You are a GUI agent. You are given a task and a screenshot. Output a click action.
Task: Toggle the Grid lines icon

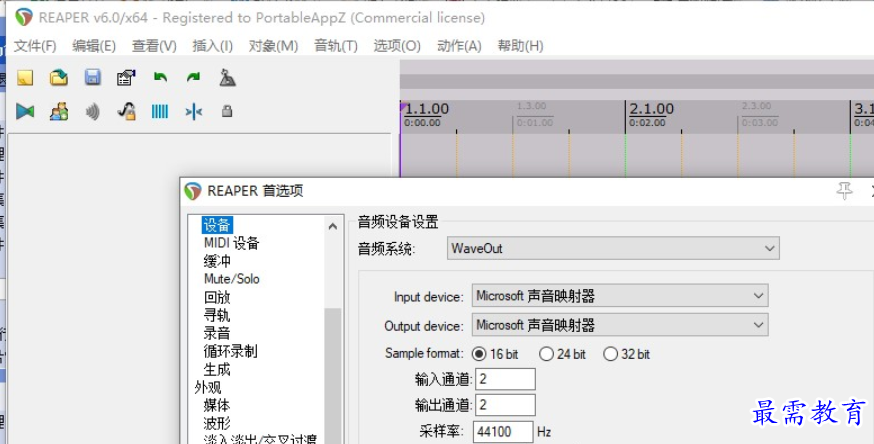click(x=160, y=111)
